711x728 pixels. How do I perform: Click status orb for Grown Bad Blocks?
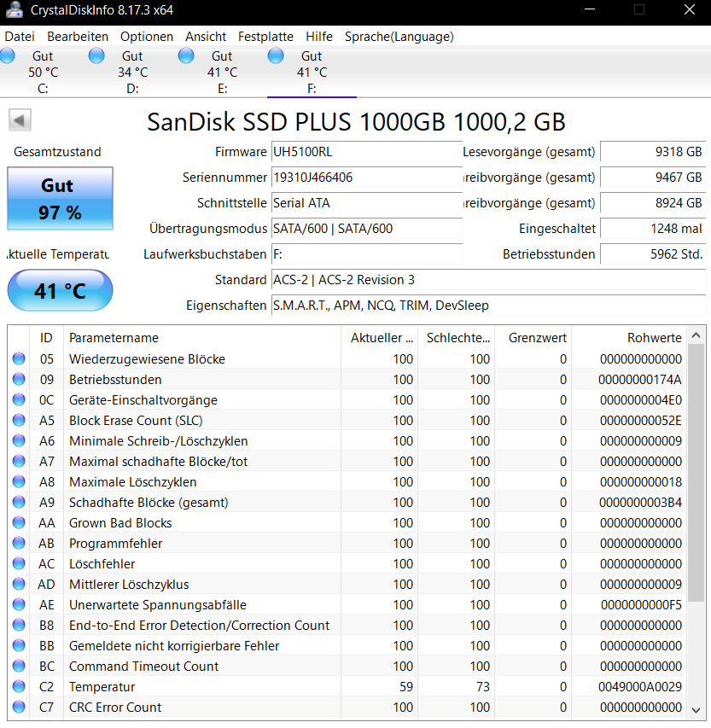pos(19,522)
